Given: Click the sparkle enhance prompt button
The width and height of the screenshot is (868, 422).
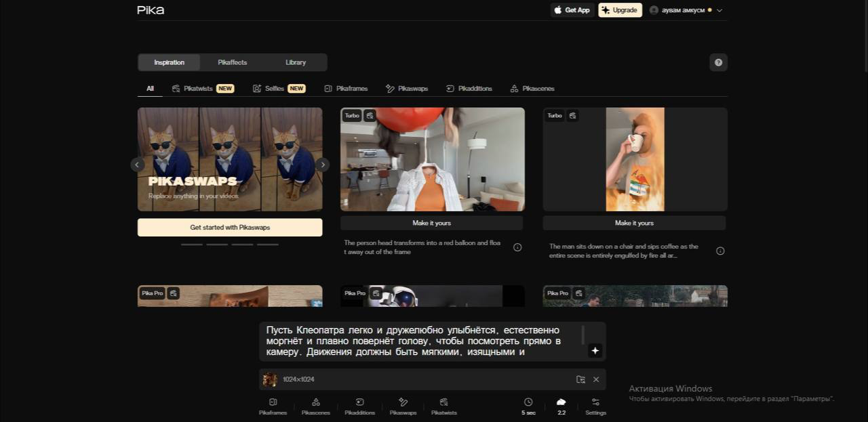Looking at the screenshot, I should (x=595, y=350).
